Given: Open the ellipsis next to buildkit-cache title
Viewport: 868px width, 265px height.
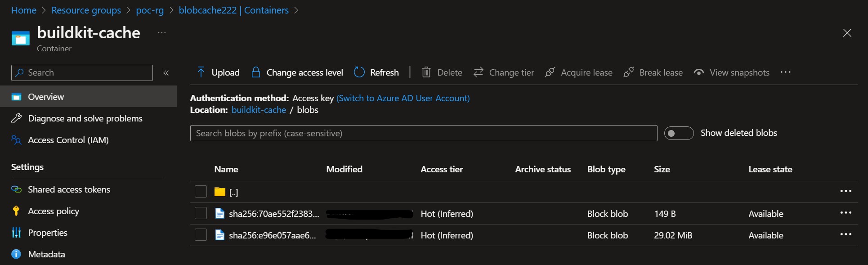Looking at the screenshot, I should (162, 33).
